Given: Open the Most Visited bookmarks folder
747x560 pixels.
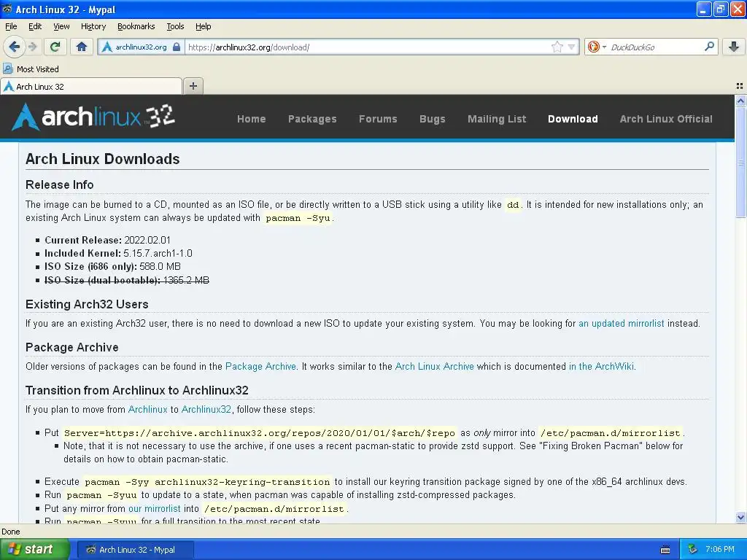Looking at the screenshot, I should 31,69.
